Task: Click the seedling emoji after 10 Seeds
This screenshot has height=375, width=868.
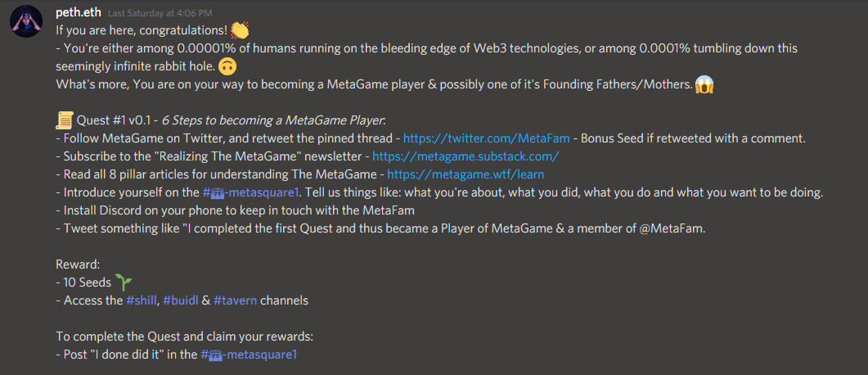Action: click(124, 282)
